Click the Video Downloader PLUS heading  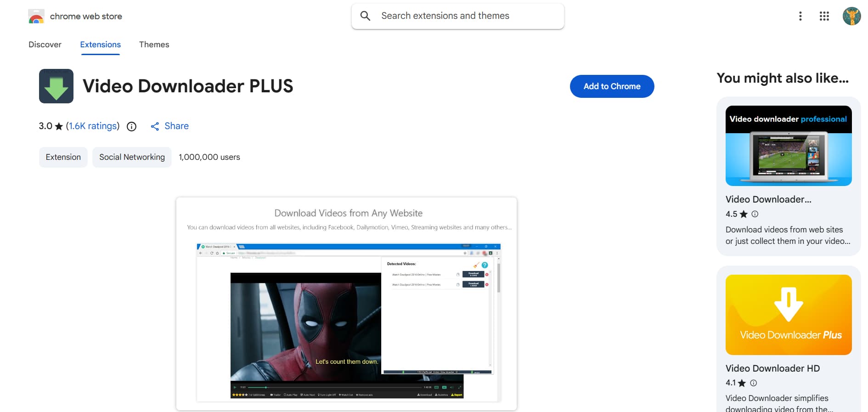point(188,86)
